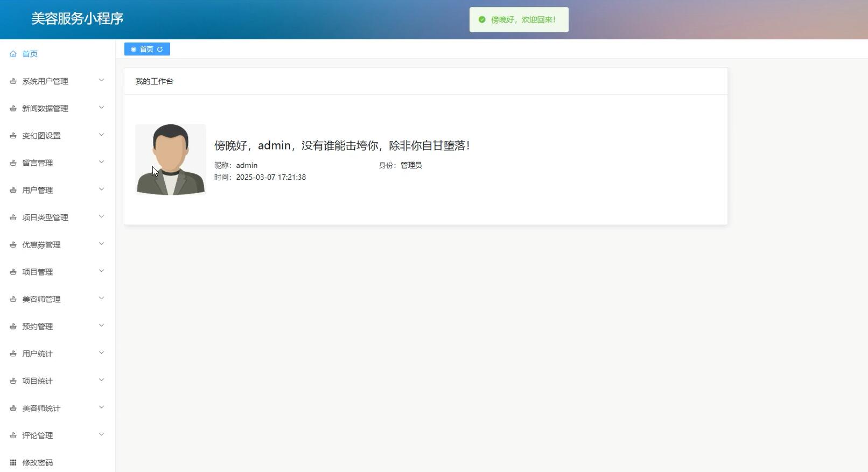Click the 我的工作台 card title
The image size is (868, 472).
[155, 81]
